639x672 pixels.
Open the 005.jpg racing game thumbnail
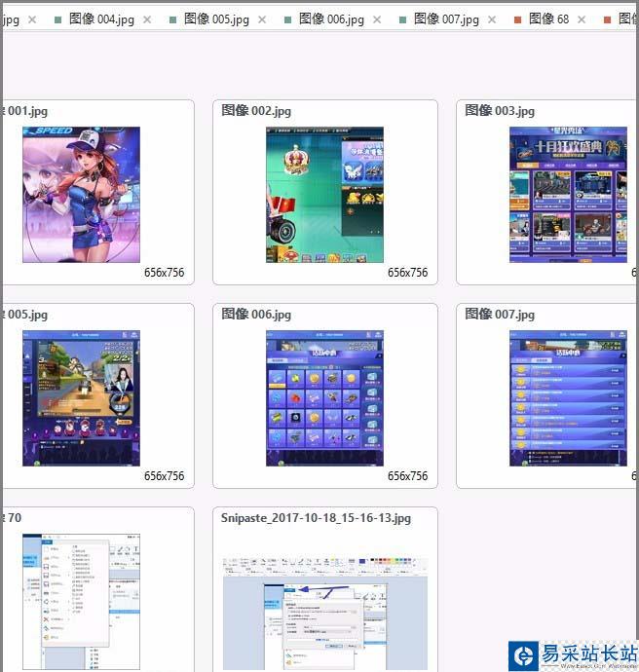tap(81, 398)
